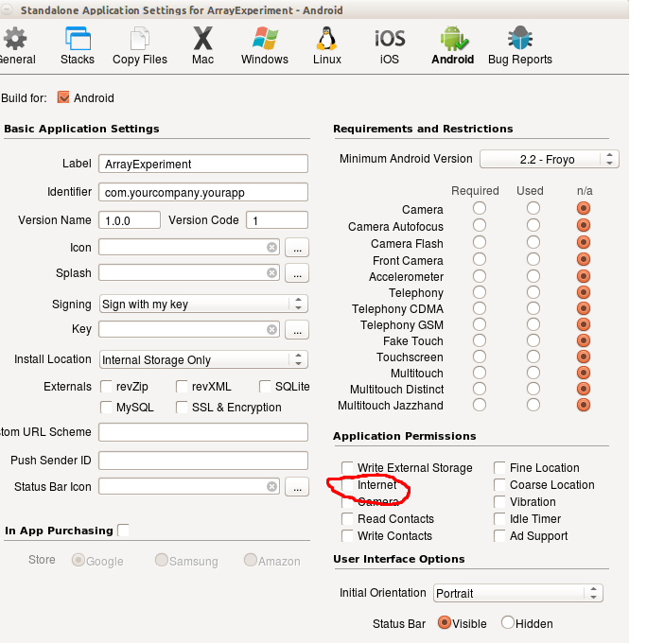Browse for the signing Key file
The height and width of the screenshot is (644, 647).
coord(298,330)
